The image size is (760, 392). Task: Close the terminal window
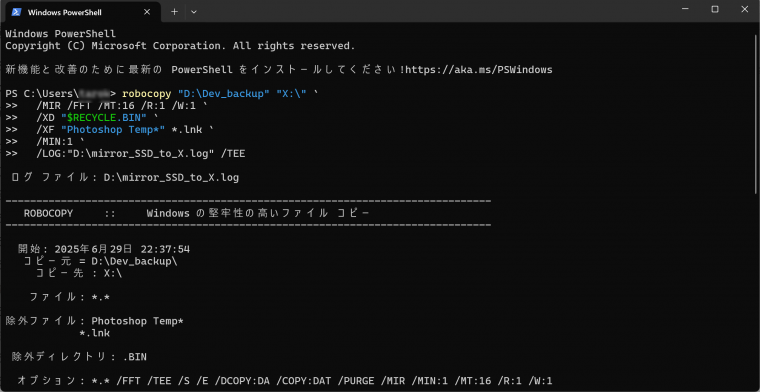tap(745, 10)
